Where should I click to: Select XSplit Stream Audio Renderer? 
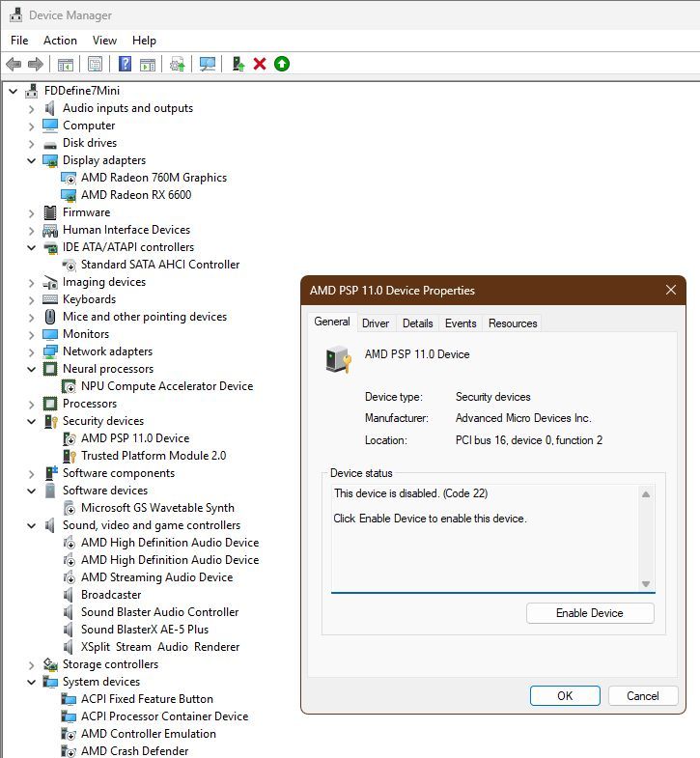click(160, 647)
